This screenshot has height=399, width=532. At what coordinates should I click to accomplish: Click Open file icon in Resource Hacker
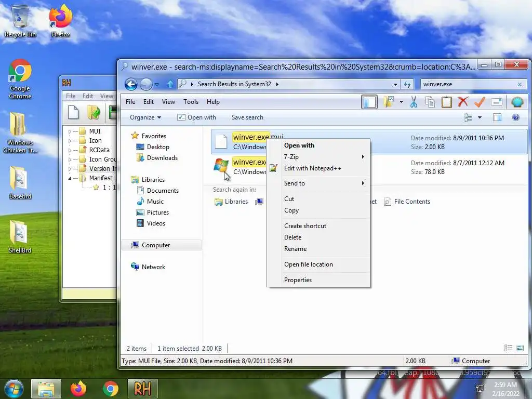[x=94, y=112]
